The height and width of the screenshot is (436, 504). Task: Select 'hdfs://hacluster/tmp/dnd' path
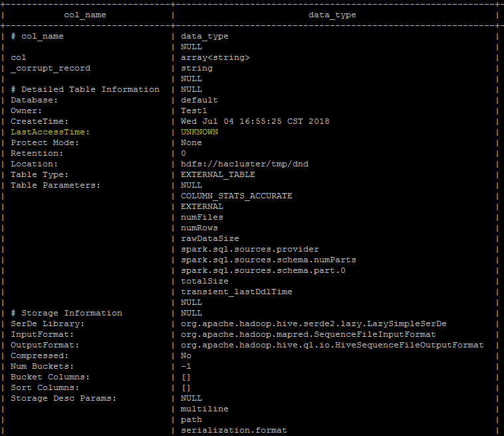(244, 164)
